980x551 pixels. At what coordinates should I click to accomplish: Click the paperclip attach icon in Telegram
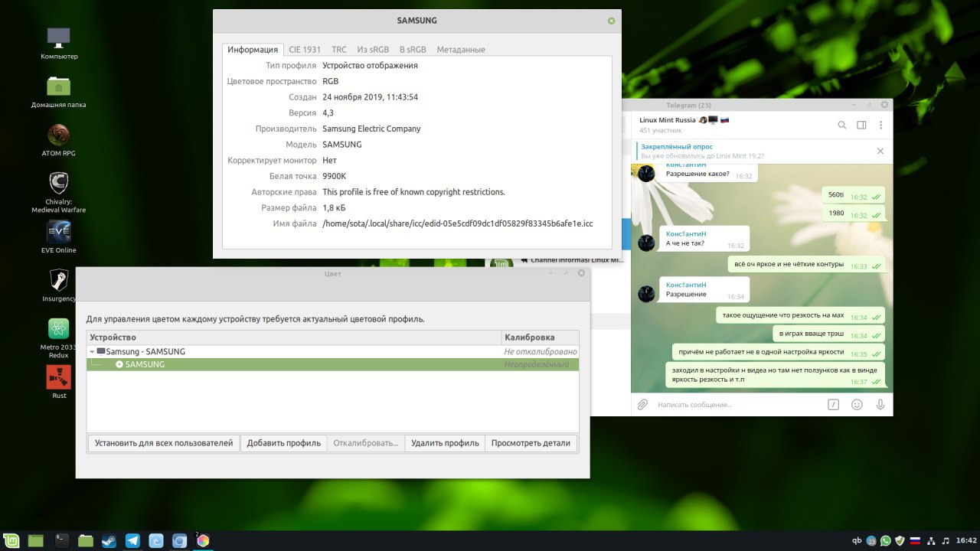pyautogui.click(x=642, y=404)
